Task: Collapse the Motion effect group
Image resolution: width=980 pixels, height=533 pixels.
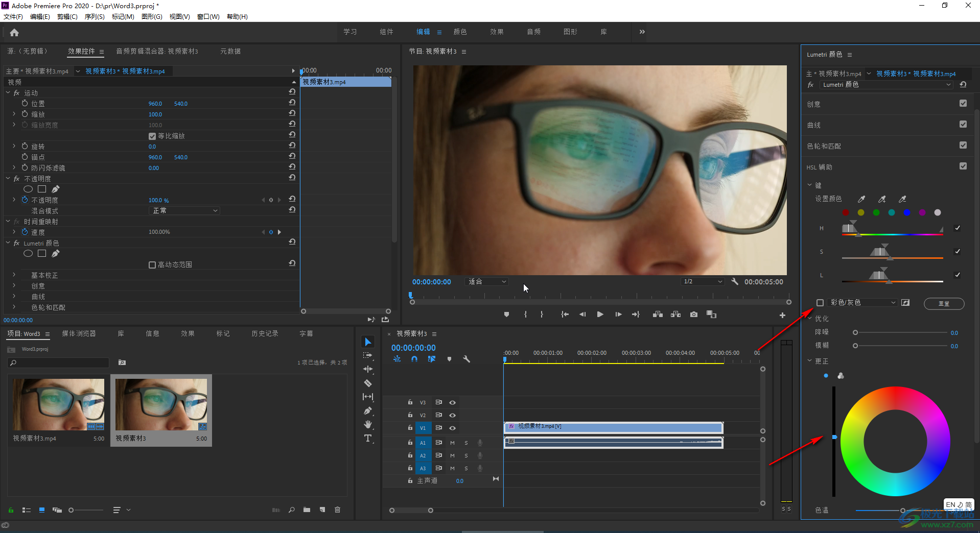Action: [8, 92]
